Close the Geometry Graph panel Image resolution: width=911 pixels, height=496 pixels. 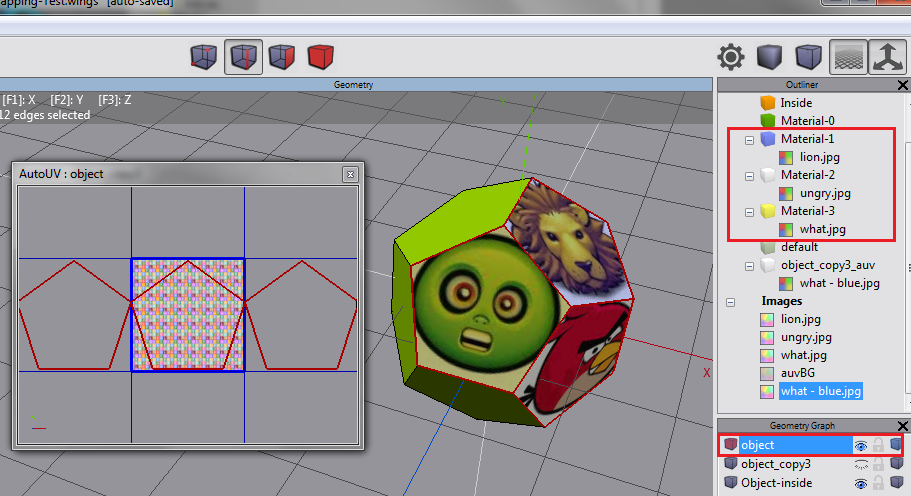pyautogui.click(x=902, y=426)
